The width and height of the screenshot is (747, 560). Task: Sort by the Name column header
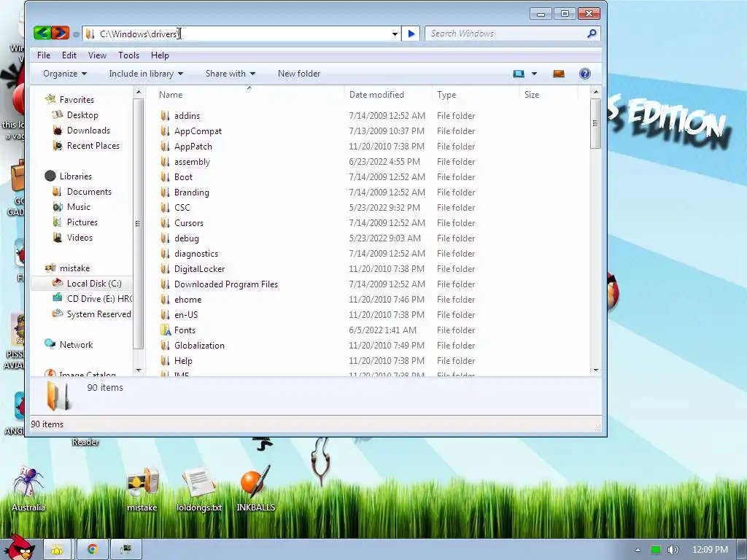point(171,94)
